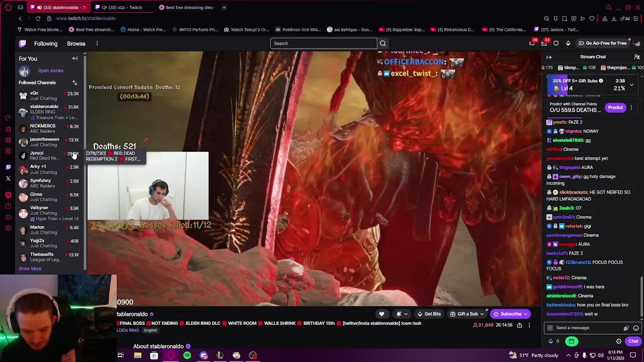Mute the stableronaldo tab audio

tap(39, 8)
